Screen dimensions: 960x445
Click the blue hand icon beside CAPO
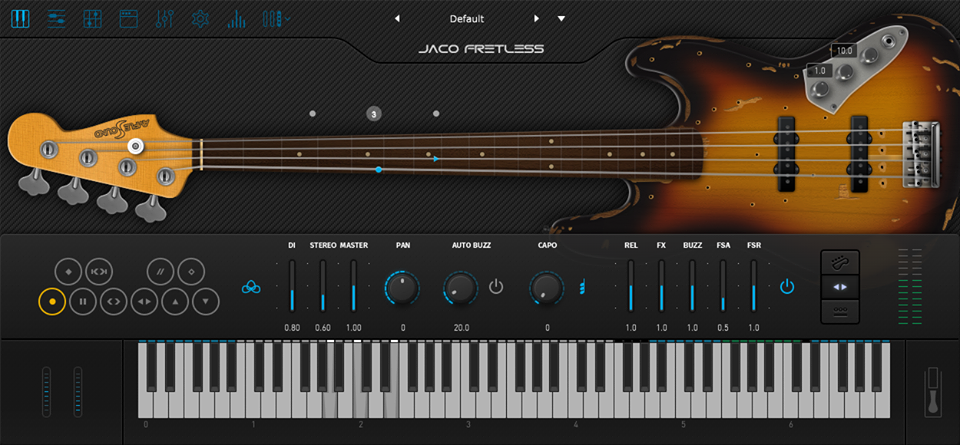(582, 286)
